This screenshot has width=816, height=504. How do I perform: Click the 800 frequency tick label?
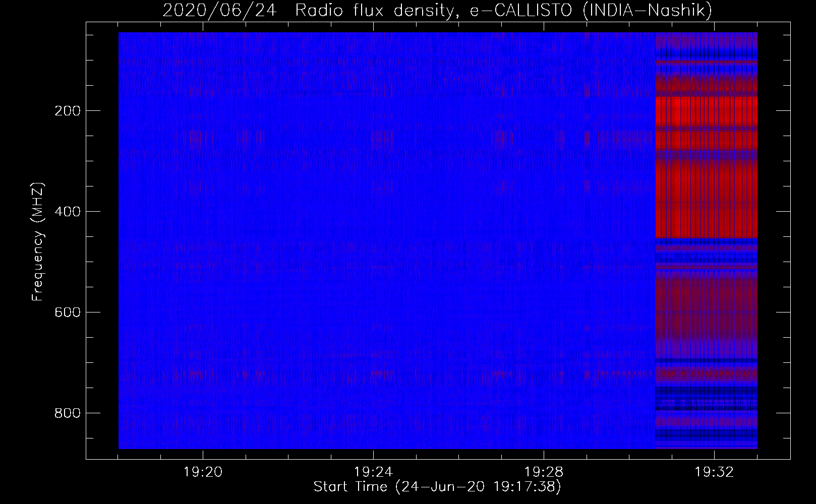point(67,413)
